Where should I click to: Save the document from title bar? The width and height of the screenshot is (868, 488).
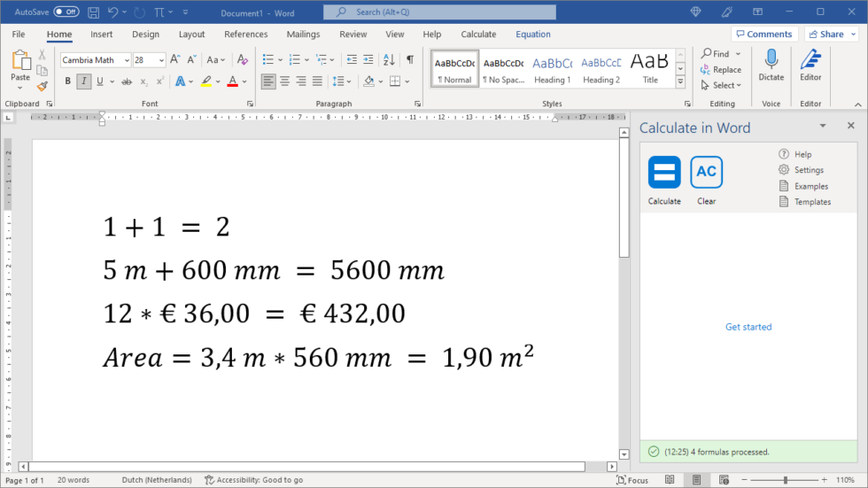click(94, 12)
